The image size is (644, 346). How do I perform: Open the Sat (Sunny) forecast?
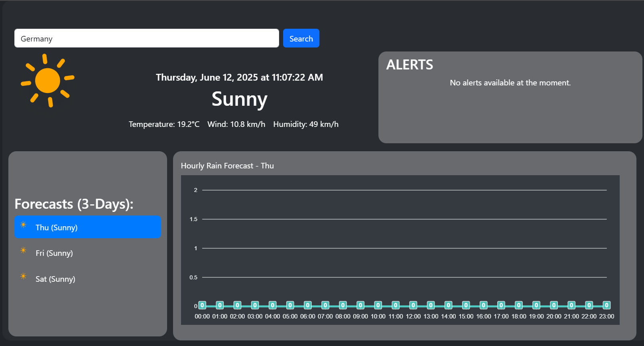click(55, 279)
